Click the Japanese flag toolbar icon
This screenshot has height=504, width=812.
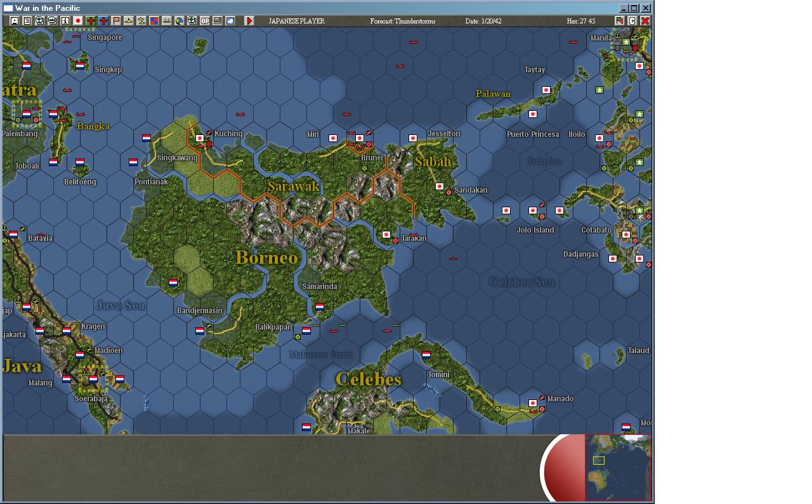[x=78, y=21]
